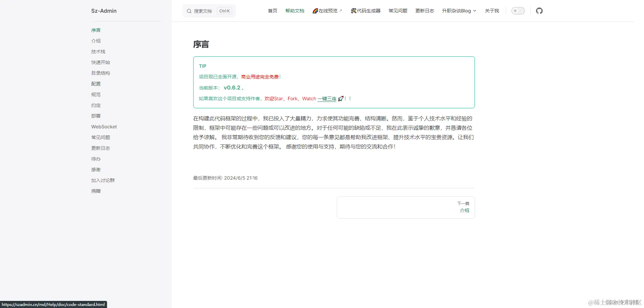The height and width of the screenshot is (308, 644).
Task: Select 帮助文档 in the top navigation
Action: 294,11
